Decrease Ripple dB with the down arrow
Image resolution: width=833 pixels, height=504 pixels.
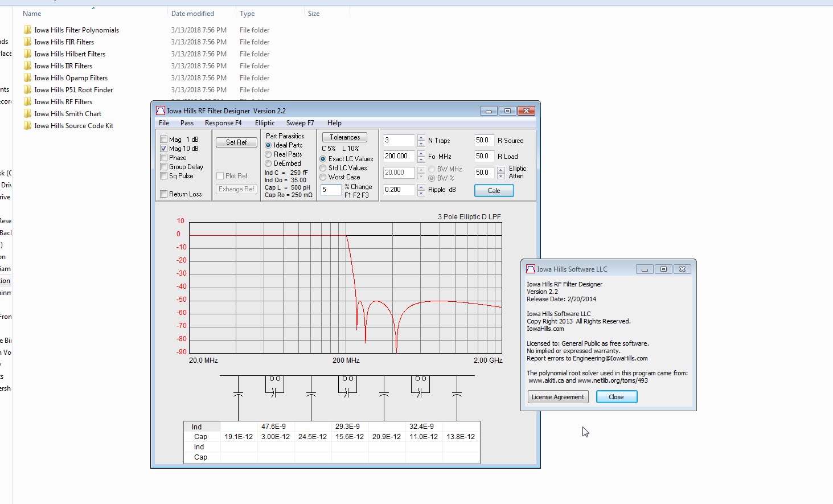coord(421,193)
